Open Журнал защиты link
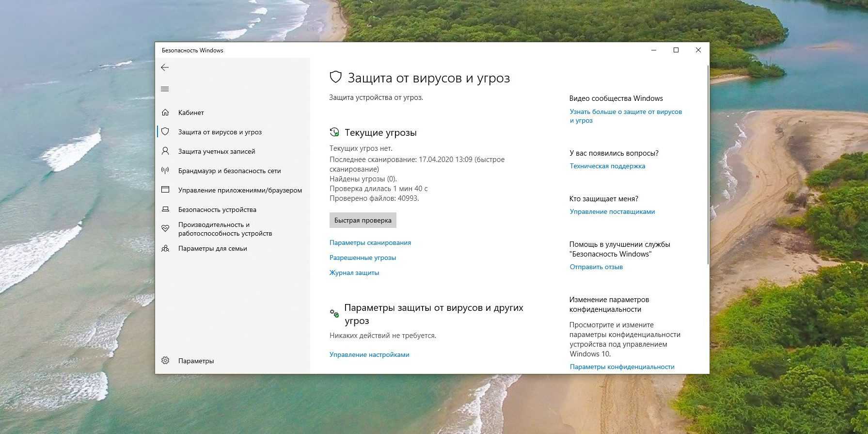Viewport: 868px width, 434px height. [x=354, y=273]
